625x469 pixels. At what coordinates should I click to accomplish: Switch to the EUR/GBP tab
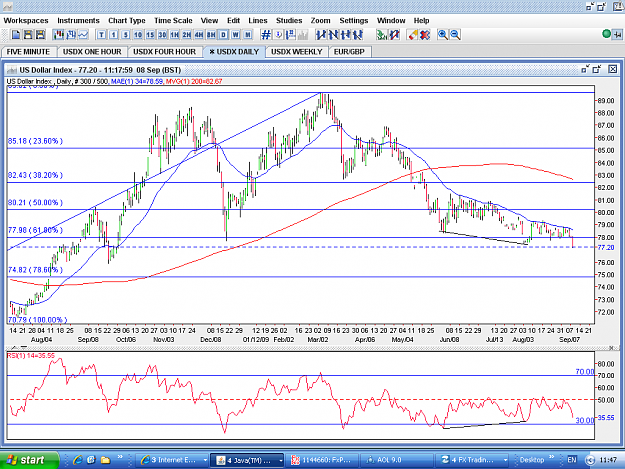pyautogui.click(x=349, y=52)
